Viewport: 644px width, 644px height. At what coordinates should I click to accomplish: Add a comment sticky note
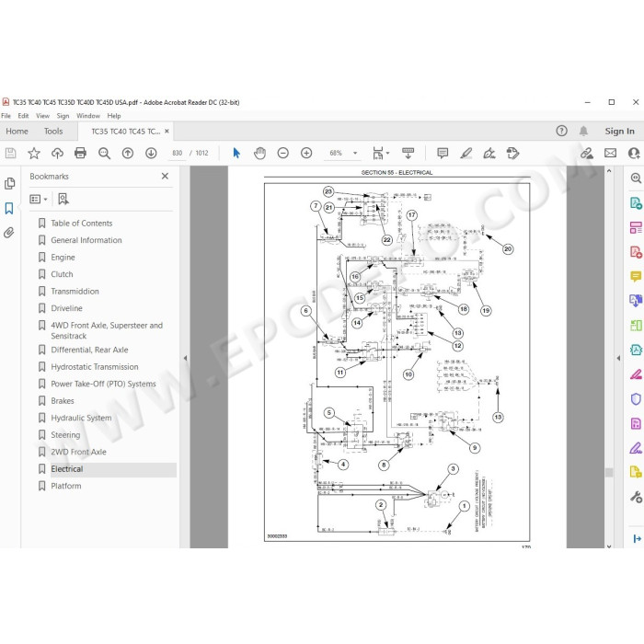(x=443, y=154)
